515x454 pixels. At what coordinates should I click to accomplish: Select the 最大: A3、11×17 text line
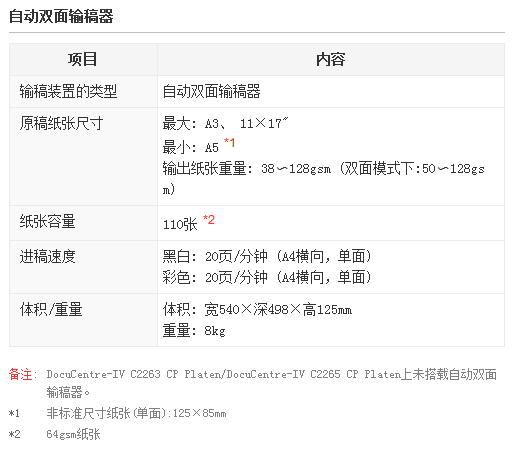225,123
